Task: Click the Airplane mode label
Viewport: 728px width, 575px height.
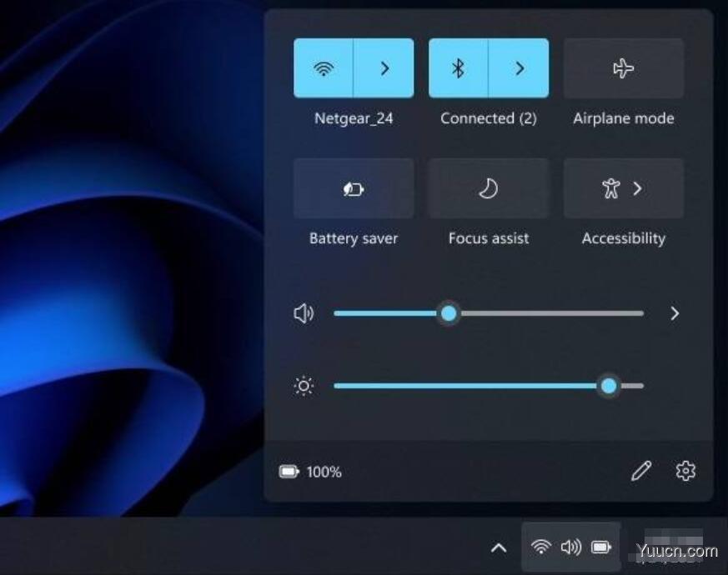Action: 624,118
